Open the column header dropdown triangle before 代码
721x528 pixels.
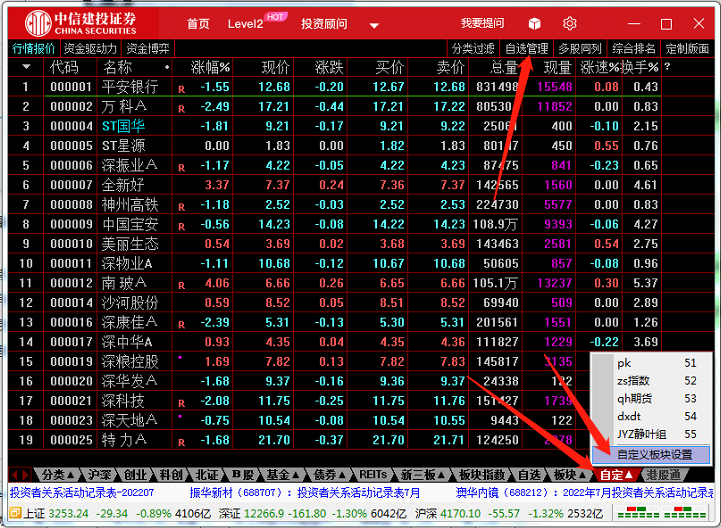pyautogui.click(x=26, y=67)
